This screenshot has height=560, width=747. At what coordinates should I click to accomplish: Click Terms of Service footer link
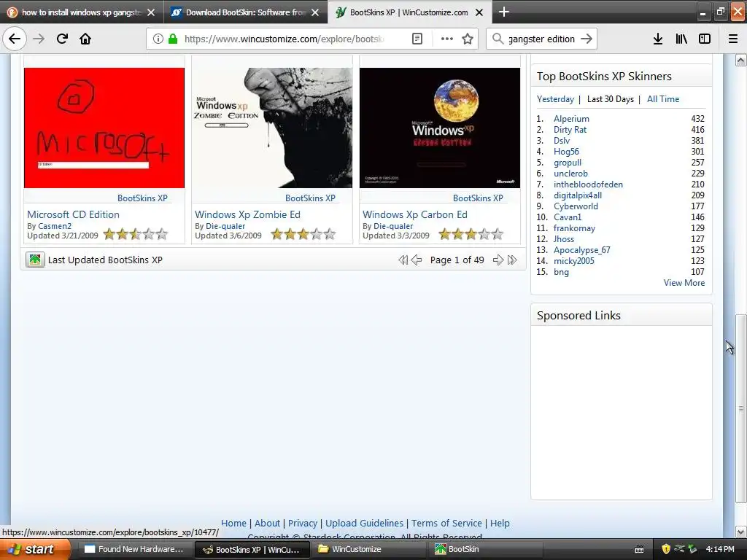tap(446, 523)
